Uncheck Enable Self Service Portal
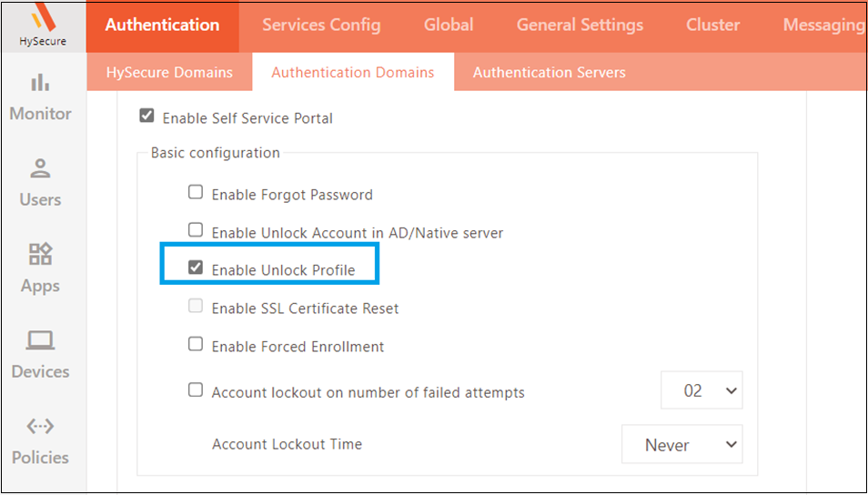The height and width of the screenshot is (495, 868). (146, 116)
